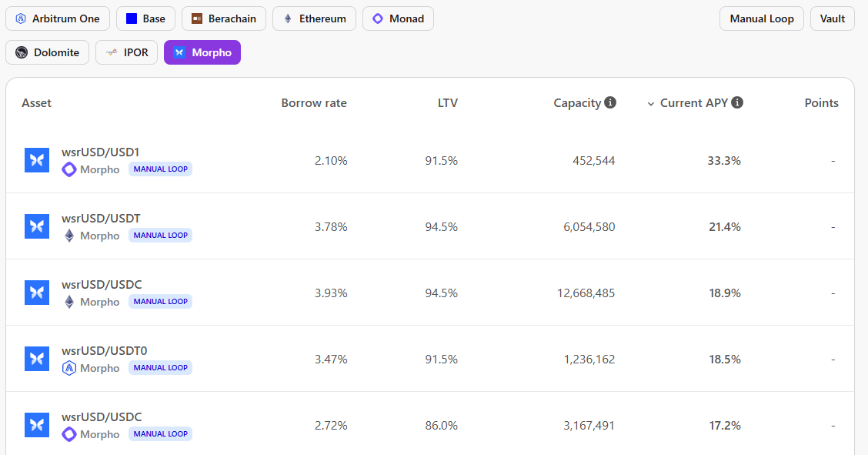Sort by Capacity column header
The image size is (868, 455).
577,103
